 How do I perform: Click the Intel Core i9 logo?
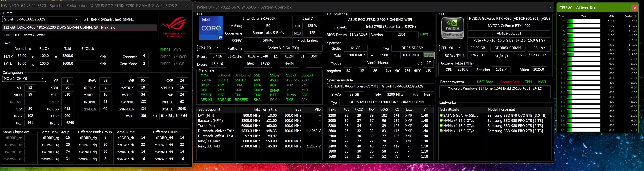tap(211, 28)
